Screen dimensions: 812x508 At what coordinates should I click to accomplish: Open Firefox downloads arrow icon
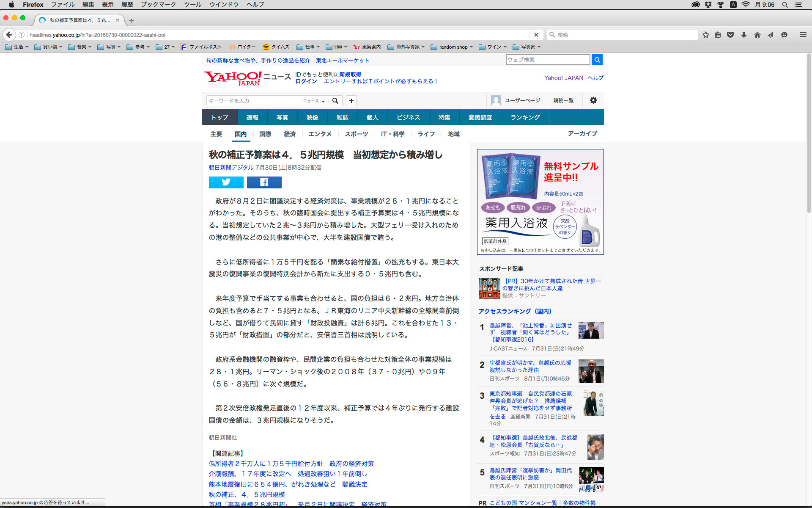[x=744, y=35]
